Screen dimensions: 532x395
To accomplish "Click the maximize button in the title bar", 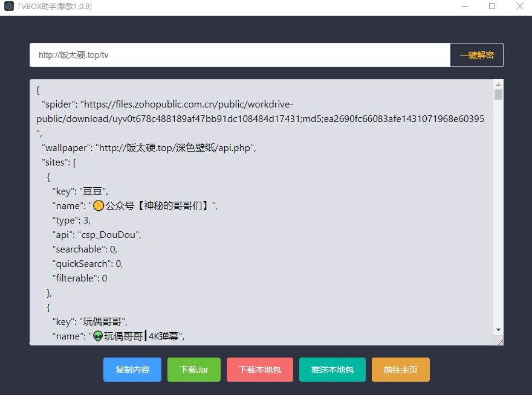I will pyautogui.click(x=491, y=6).
